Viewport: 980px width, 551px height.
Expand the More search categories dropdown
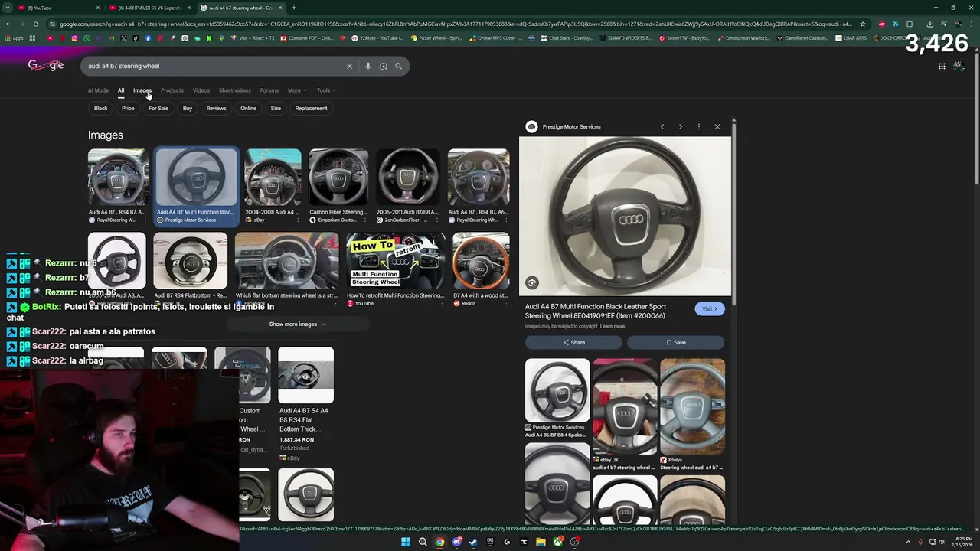click(x=296, y=90)
